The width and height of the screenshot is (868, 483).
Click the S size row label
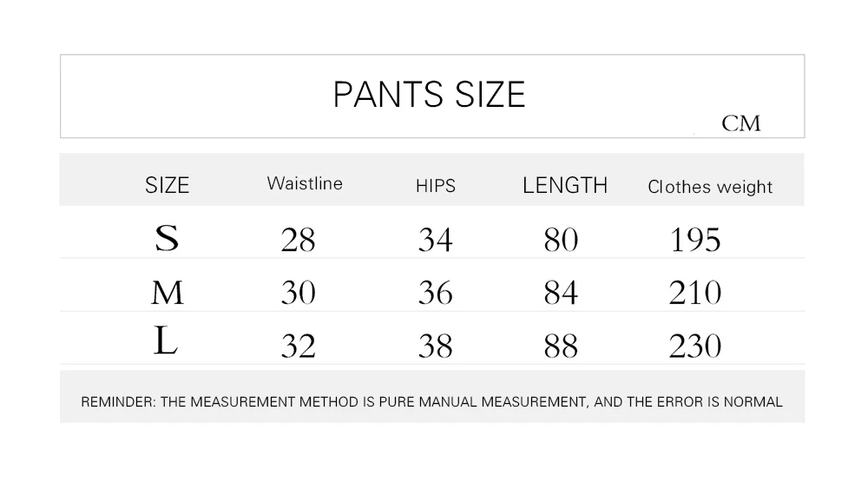[x=167, y=238]
